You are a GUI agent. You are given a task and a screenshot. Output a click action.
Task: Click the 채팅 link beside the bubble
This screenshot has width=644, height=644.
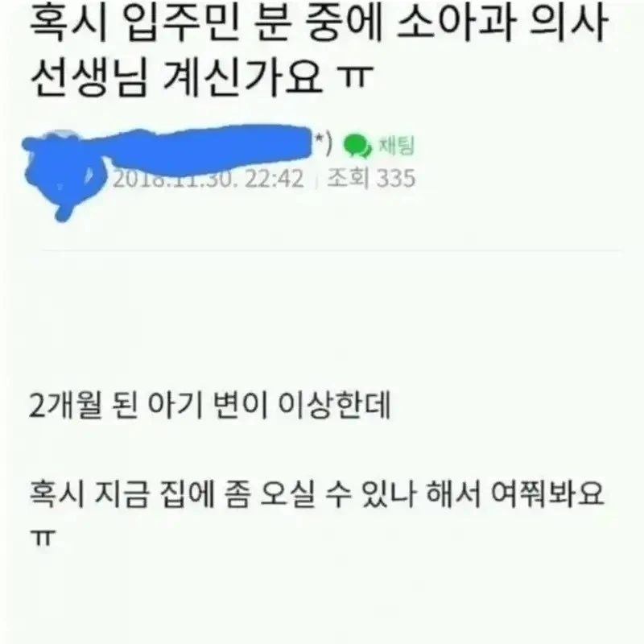click(396, 145)
